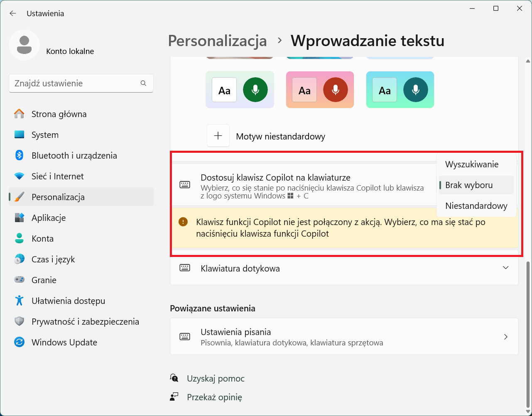This screenshot has height=416, width=532.
Task: Click the System monitor icon
Action: click(19, 135)
